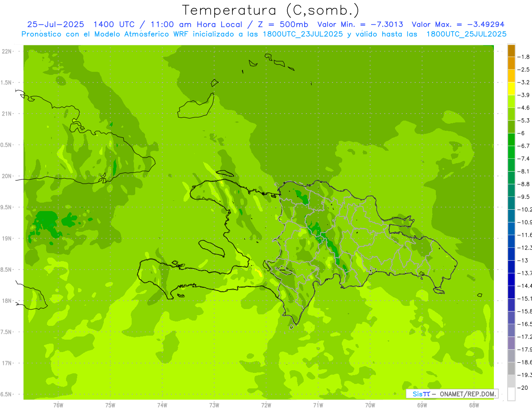Click the "71W" longitude label
Image resolution: width=532 pixels, height=411 pixels.
coord(318,405)
